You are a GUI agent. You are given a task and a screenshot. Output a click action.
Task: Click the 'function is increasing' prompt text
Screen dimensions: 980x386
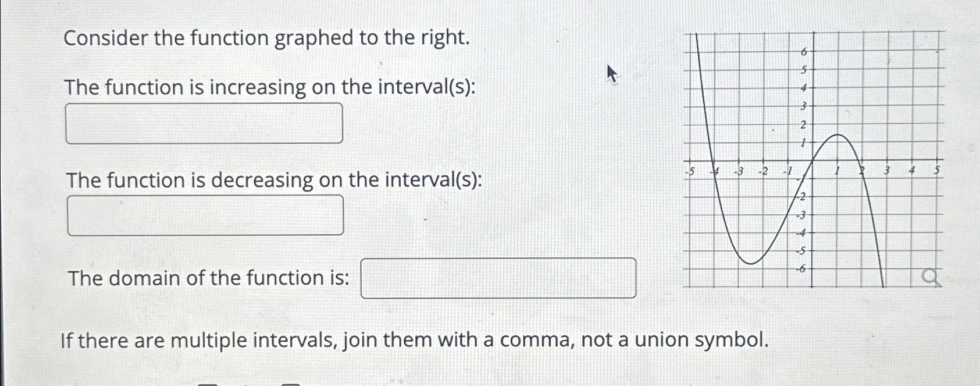coord(270,87)
